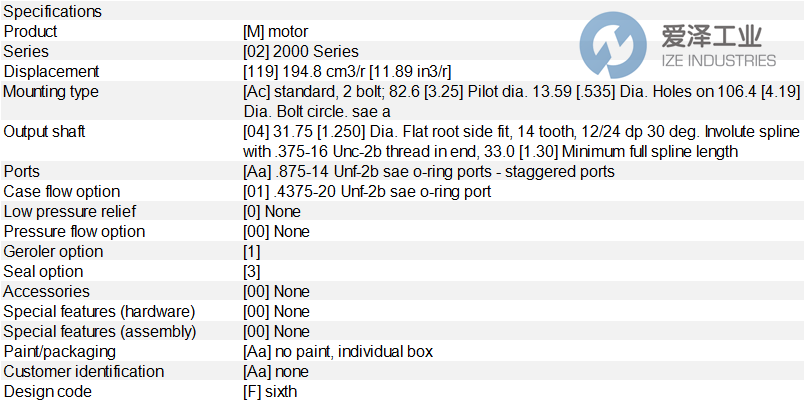Screen dimensions: 804x401
Task: Click the Low pressure relief label
Action: (70, 212)
